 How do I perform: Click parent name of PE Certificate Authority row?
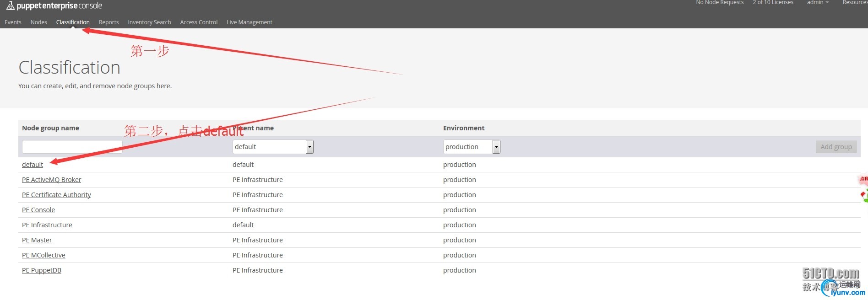tap(258, 195)
